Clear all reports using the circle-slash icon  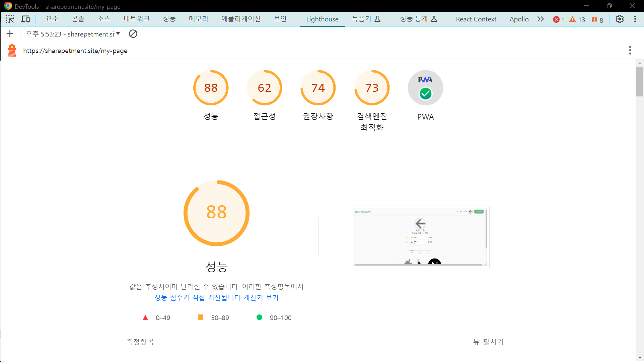click(x=133, y=34)
